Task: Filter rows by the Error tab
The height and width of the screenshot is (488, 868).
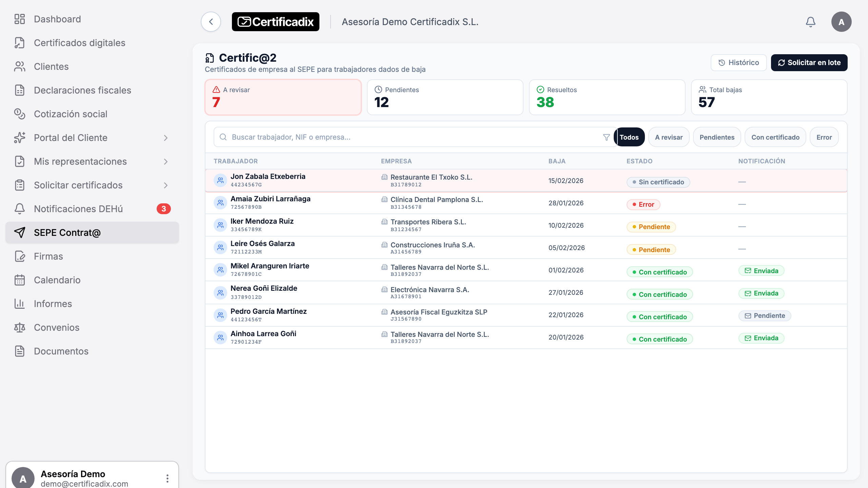Action: tap(824, 137)
